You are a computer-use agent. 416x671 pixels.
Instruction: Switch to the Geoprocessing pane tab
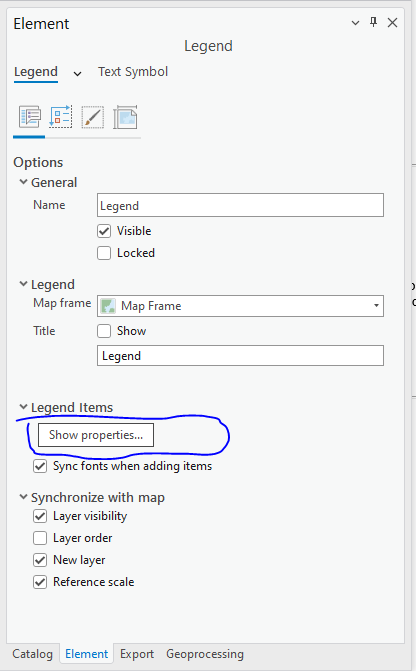(205, 654)
